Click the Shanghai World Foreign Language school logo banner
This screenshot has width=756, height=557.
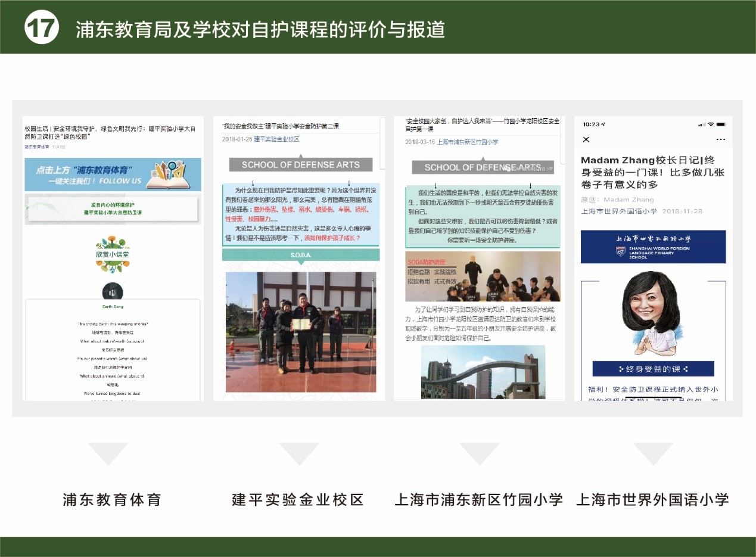pyautogui.click(x=653, y=247)
